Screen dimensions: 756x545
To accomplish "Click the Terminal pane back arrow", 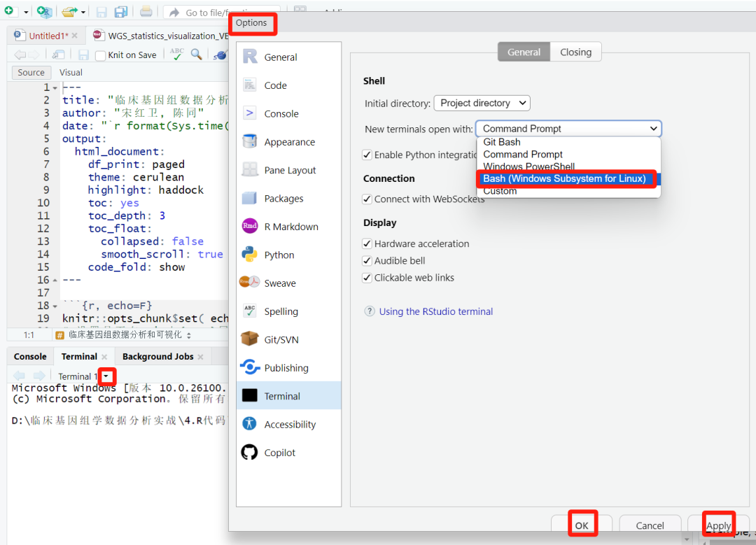I will tap(20, 376).
